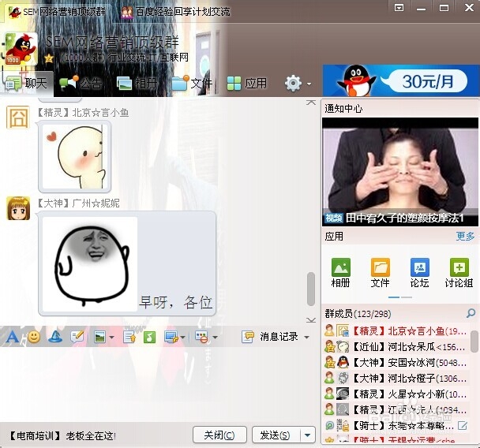
Task: Click the 30元/月 QQ membership banner
Action: pyautogui.click(x=401, y=80)
